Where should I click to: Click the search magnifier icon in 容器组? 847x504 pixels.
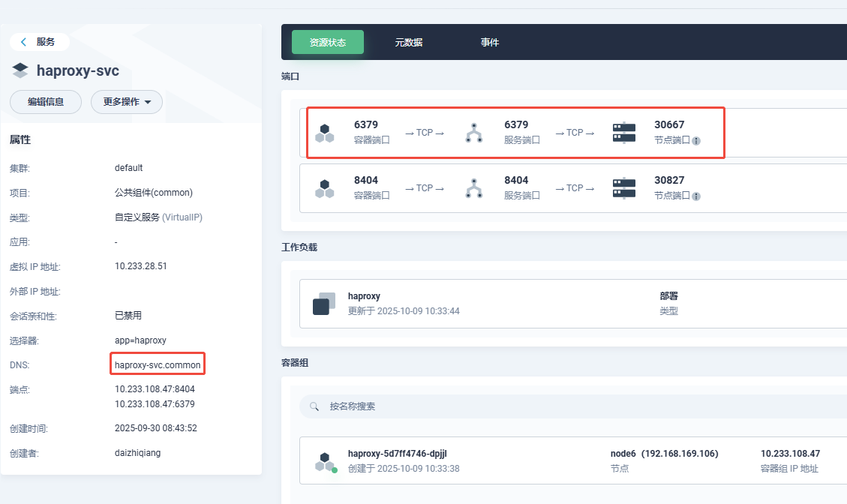(314, 406)
